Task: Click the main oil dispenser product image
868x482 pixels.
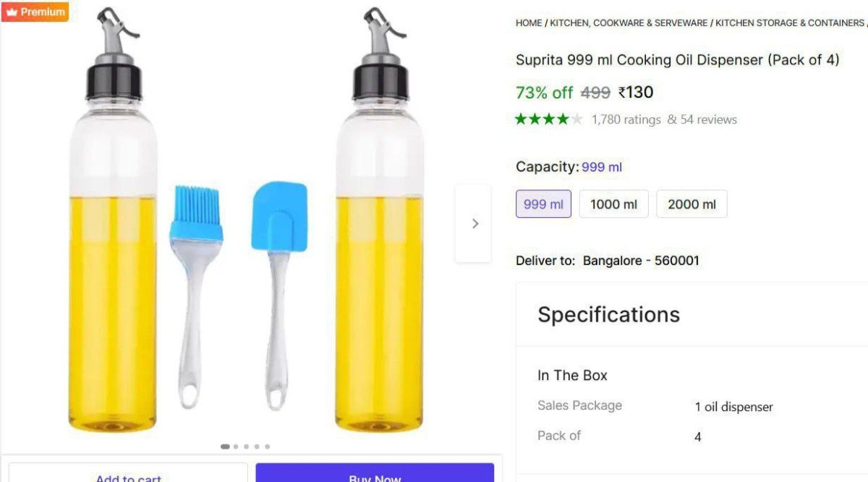Action: [246, 224]
